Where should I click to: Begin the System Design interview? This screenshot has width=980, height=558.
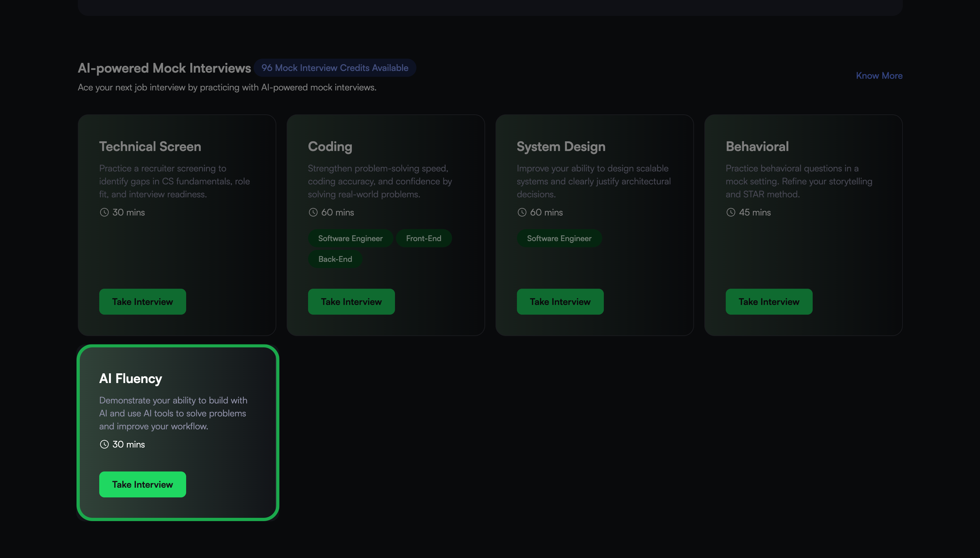pyautogui.click(x=560, y=302)
